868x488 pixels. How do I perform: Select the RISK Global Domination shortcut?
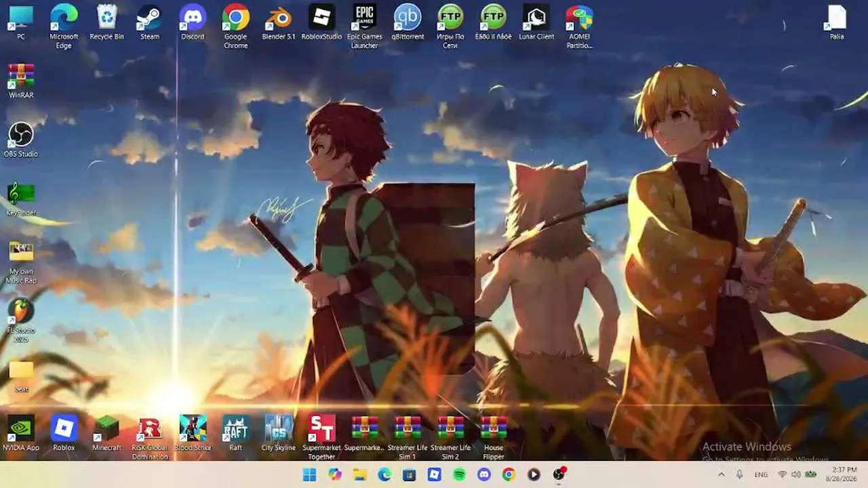[x=150, y=438]
